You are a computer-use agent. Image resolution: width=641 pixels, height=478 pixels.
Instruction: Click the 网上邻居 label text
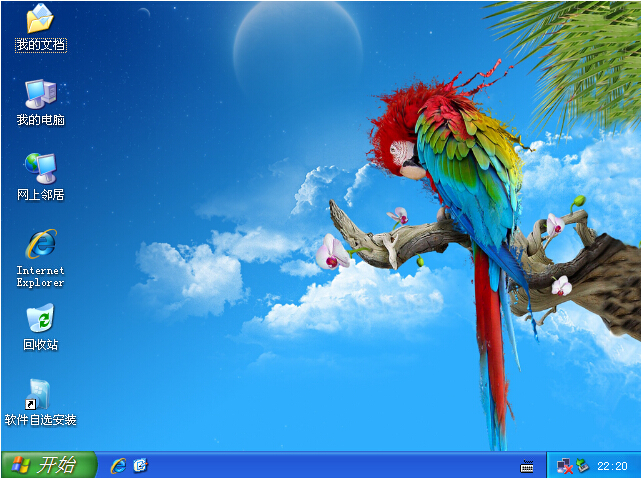(40, 195)
